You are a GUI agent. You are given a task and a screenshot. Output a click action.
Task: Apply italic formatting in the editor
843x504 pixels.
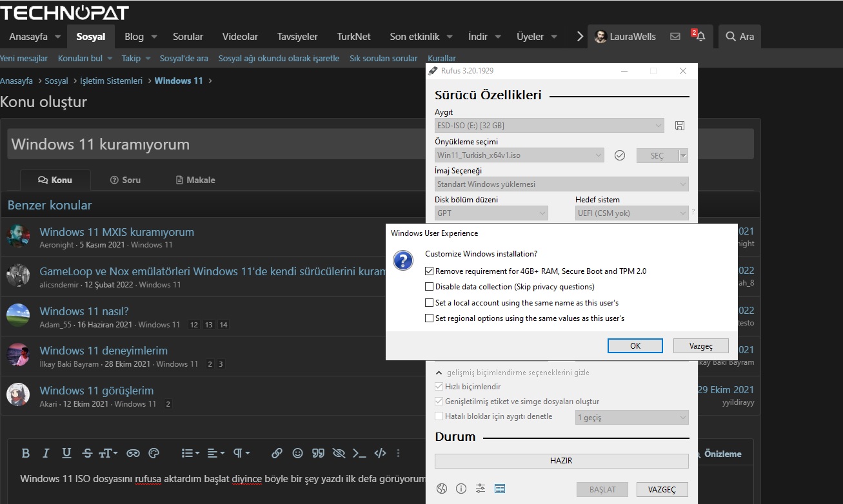coord(46,453)
